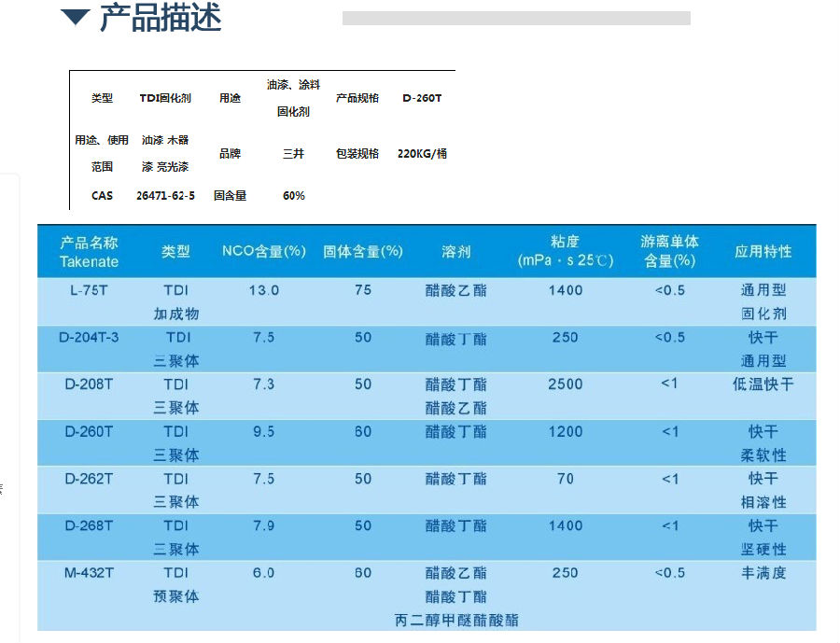Select the CAS number 26471-62-5

[165, 195]
